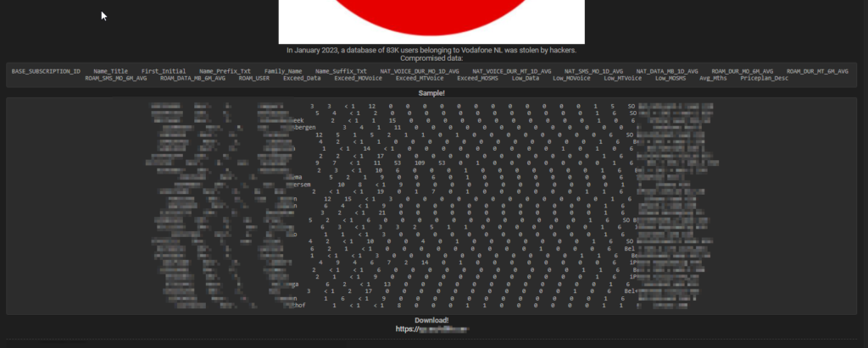Click the Family_Name field name
This screenshot has width=868, height=348.
[282, 71]
